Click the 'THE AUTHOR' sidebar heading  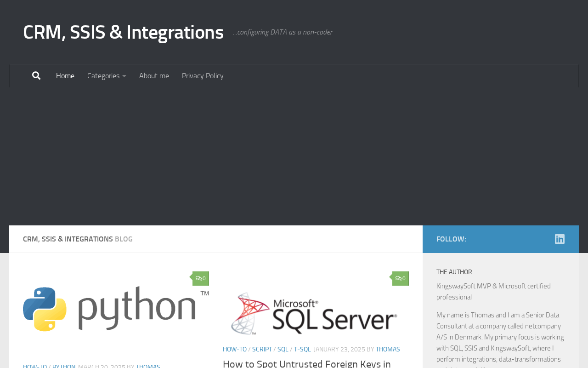point(454,272)
